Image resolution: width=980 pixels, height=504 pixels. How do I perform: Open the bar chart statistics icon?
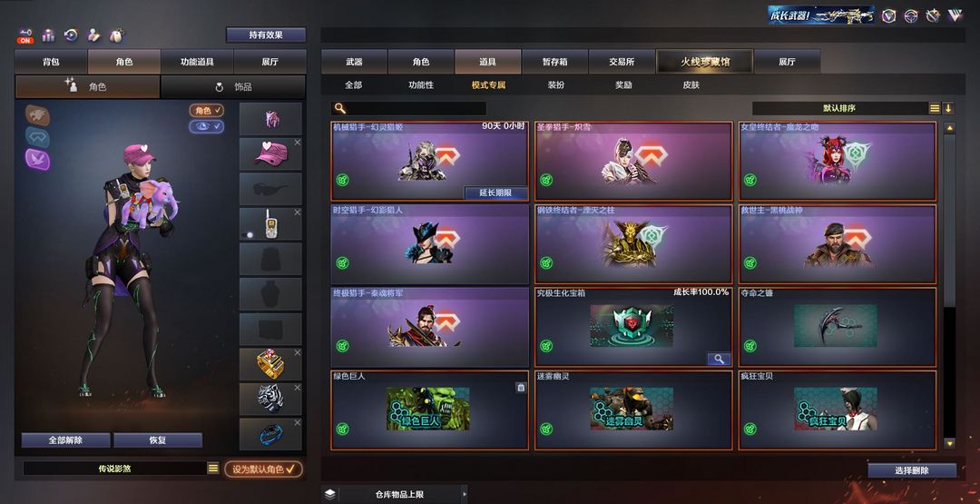48,35
